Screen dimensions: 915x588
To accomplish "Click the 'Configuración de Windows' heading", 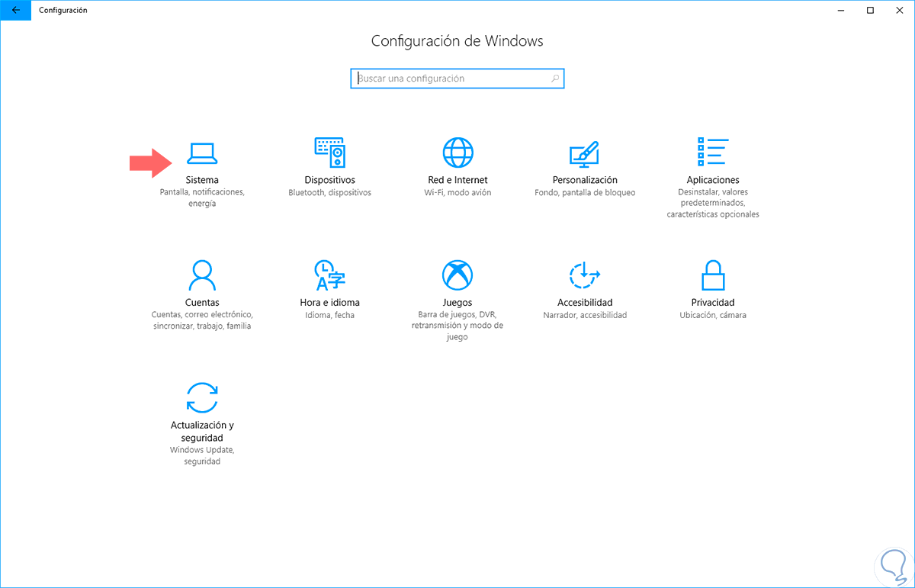I will pos(457,41).
